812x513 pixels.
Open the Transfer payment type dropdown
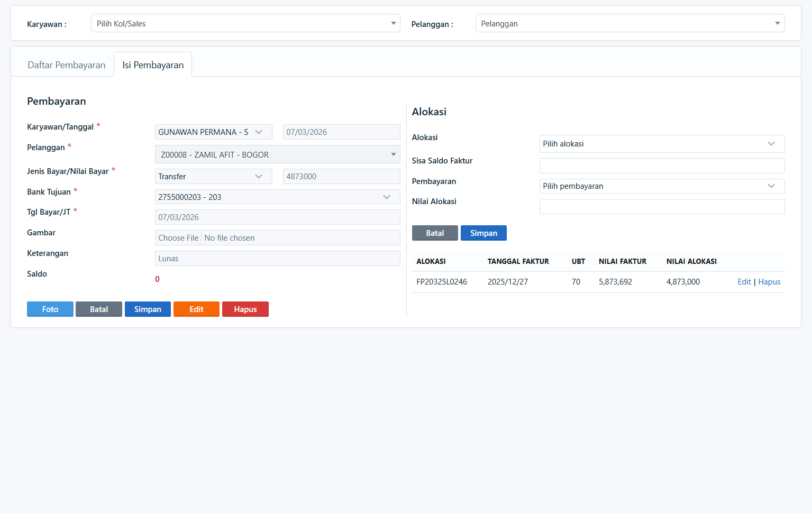[213, 177]
